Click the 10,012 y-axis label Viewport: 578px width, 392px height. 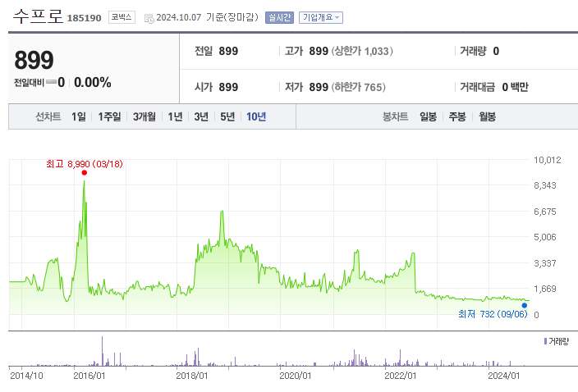548,160
